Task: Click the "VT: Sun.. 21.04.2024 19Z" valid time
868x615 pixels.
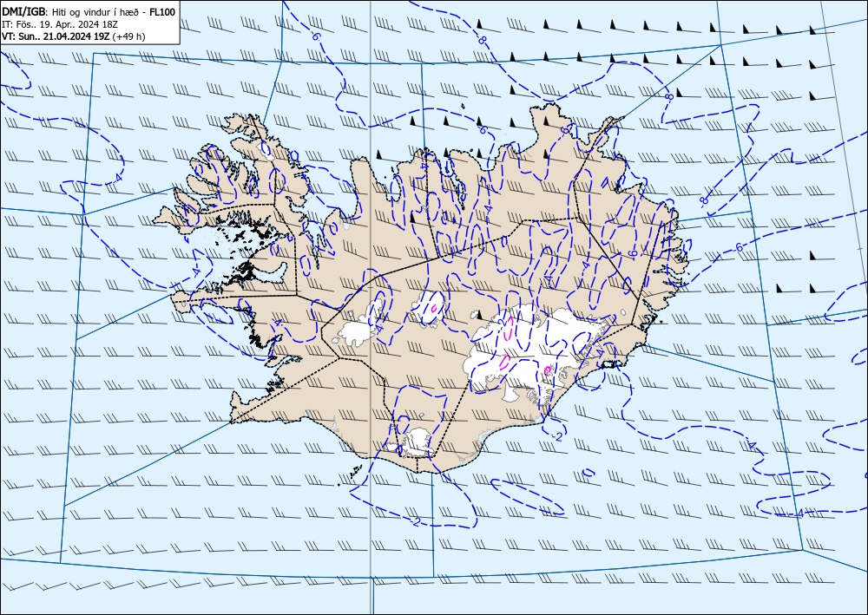Action: pos(56,36)
